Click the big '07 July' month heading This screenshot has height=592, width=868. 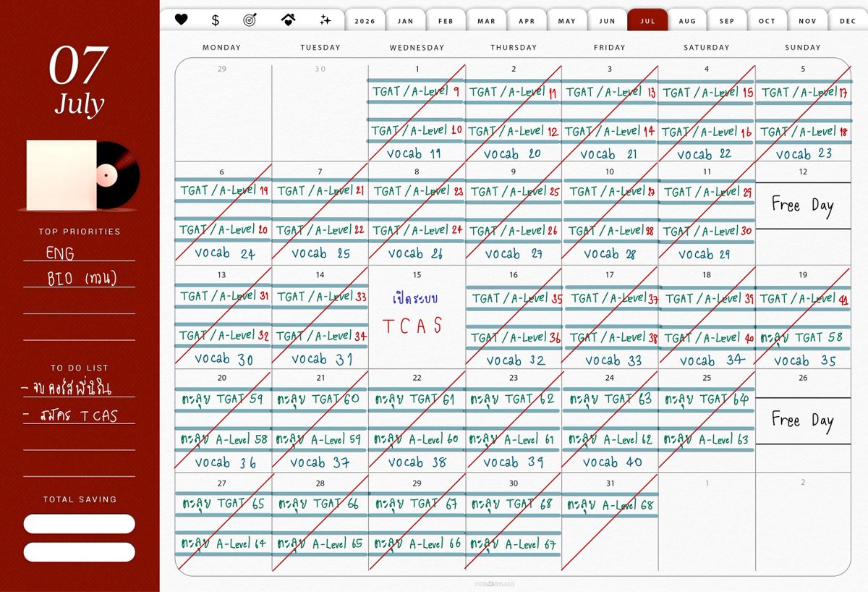(79, 81)
